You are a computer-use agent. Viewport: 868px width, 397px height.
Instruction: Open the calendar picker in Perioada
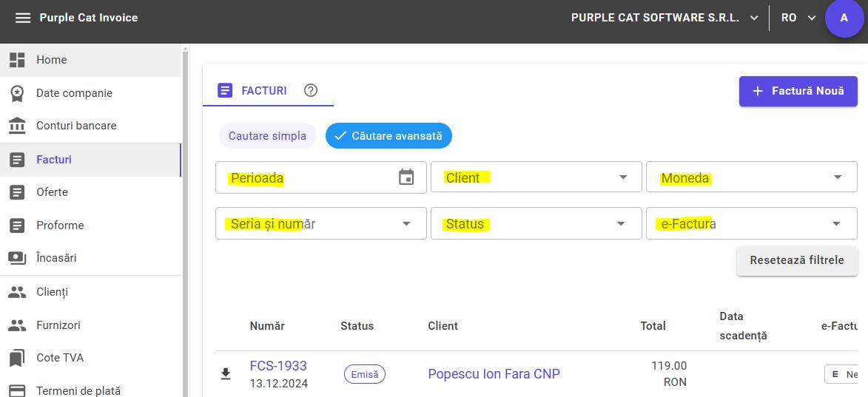[406, 177]
